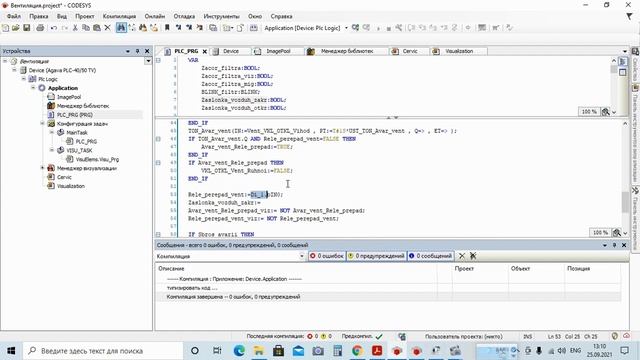Delete selection with toolbar X icon
640x360 pixels.
(x=107, y=28)
